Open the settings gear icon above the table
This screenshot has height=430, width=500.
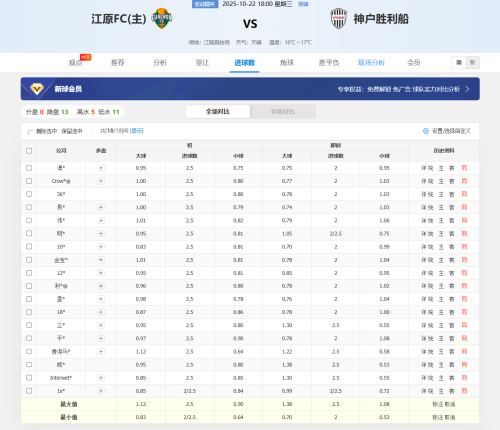point(426,131)
